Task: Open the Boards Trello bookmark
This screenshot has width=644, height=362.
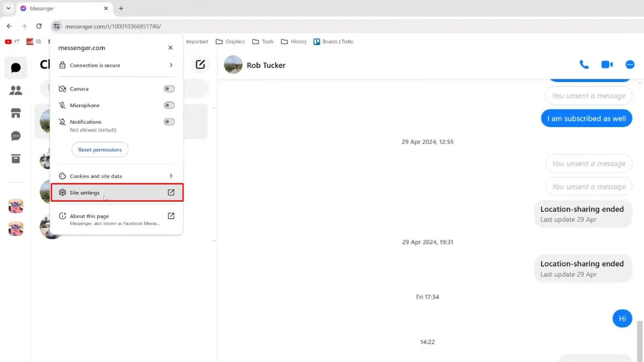Action: tap(333, 41)
